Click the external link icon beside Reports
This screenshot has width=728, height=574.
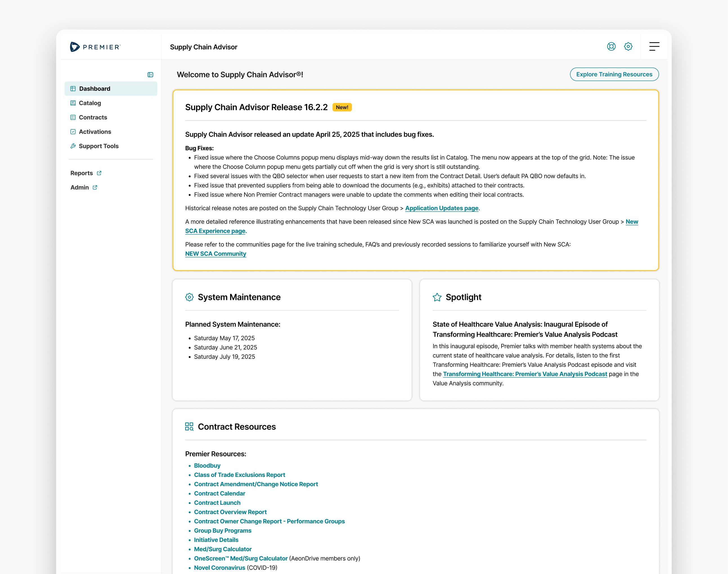99,173
